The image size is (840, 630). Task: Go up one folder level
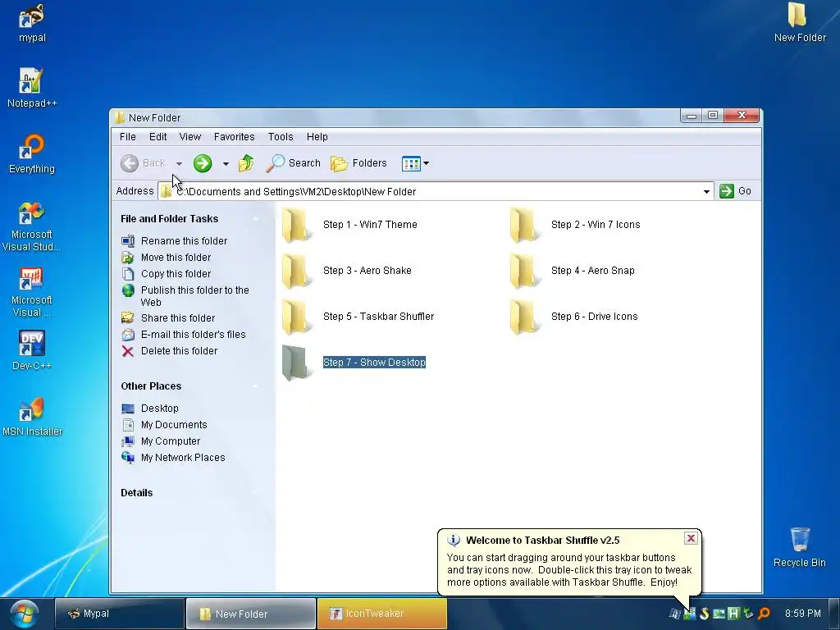click(x=246, y=163)
